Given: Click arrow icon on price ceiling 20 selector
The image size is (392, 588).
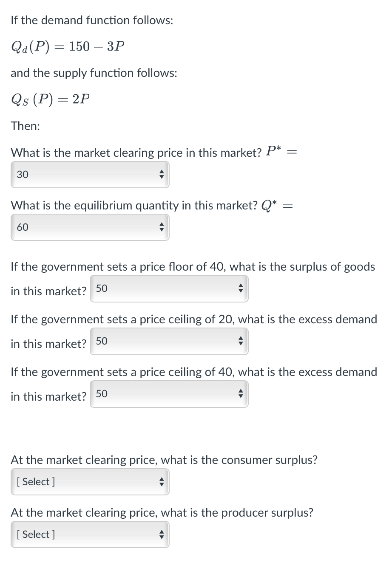Looking at the screenshot, I should click(x=240, y=342).
